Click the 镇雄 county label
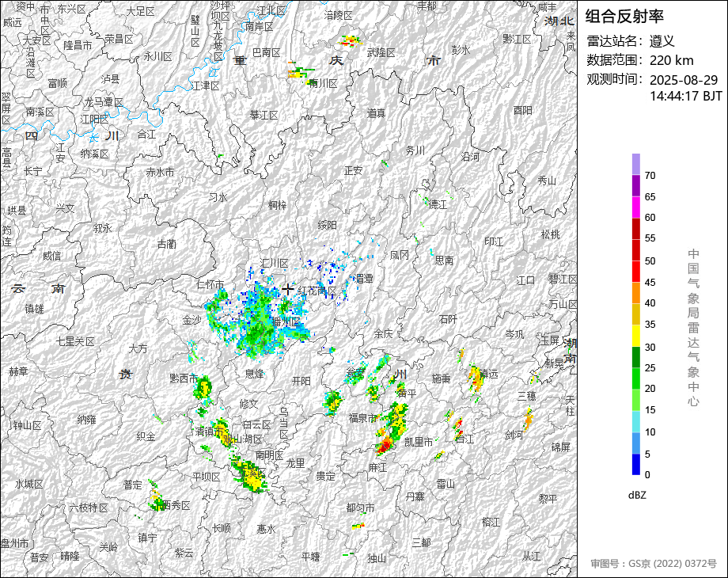 point(34,309)
